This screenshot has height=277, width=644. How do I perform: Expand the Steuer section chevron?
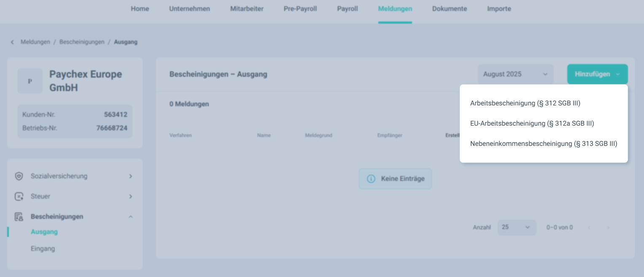pos(131,196)
